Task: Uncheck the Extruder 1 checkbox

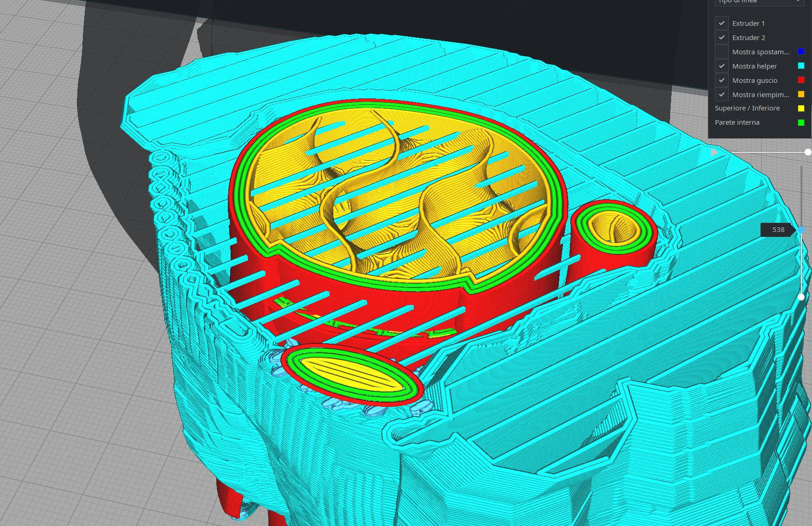Action: pos(721,23)
